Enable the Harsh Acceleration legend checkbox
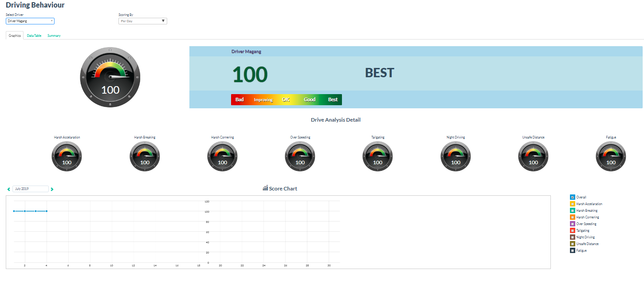This screenshot has height=285, width=644. click(x=573, y=204)
